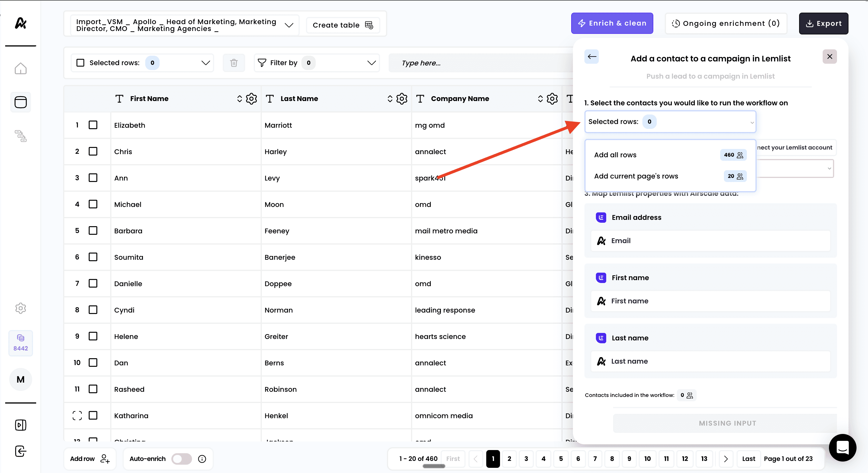Tick checkbox for Michael Moon row

coord(93,204)
